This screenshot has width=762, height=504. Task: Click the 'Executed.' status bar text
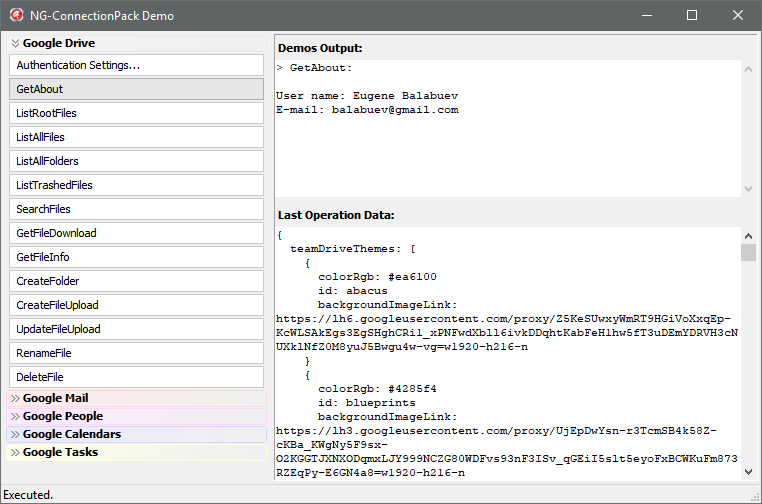click(28, 495)
